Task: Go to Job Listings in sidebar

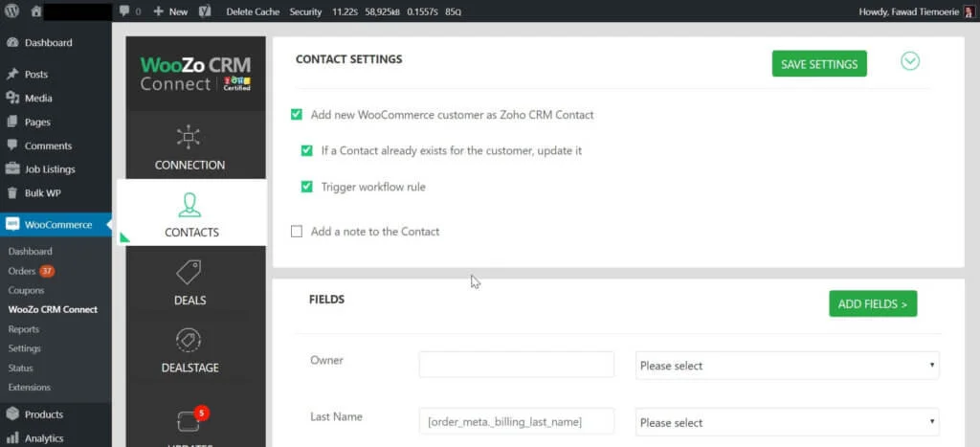Action: pos(50,169)
